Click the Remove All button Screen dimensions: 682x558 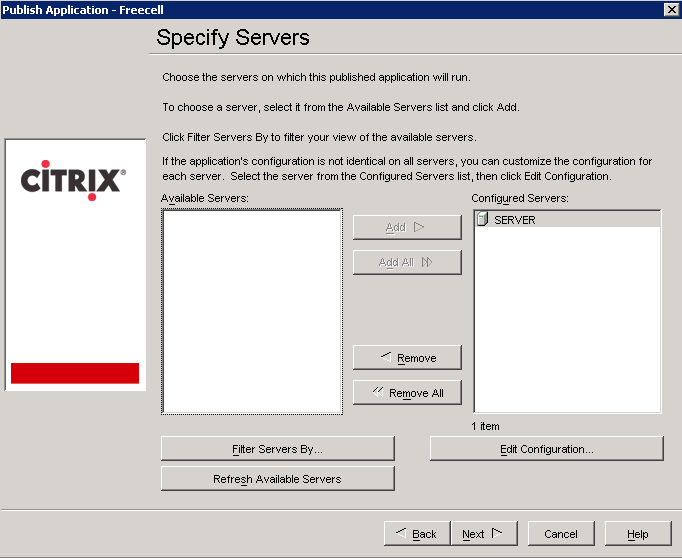(x=407, y=393)
